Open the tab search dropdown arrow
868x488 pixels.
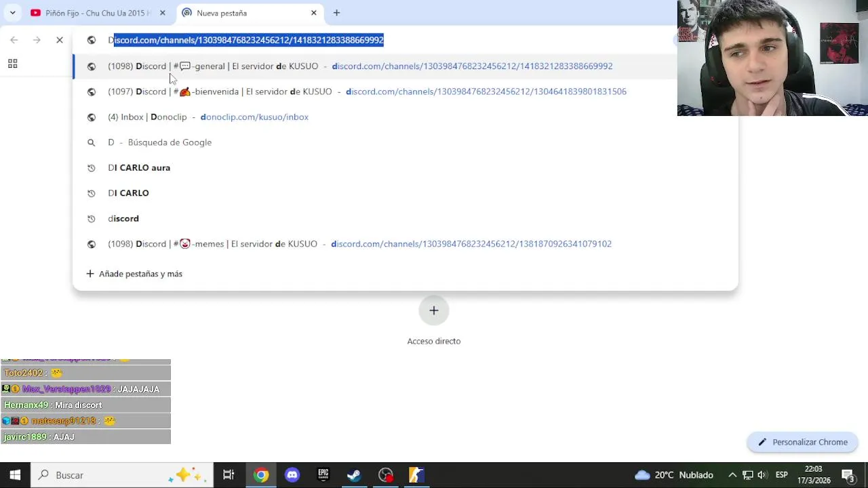pos(12,13)
